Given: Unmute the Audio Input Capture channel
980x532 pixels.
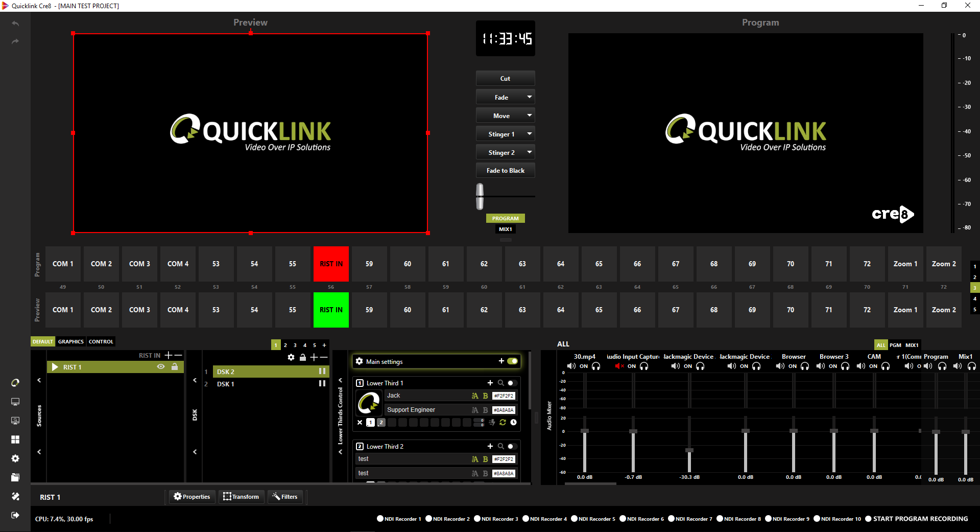Looking at the screenshot, I should [619, 366].
